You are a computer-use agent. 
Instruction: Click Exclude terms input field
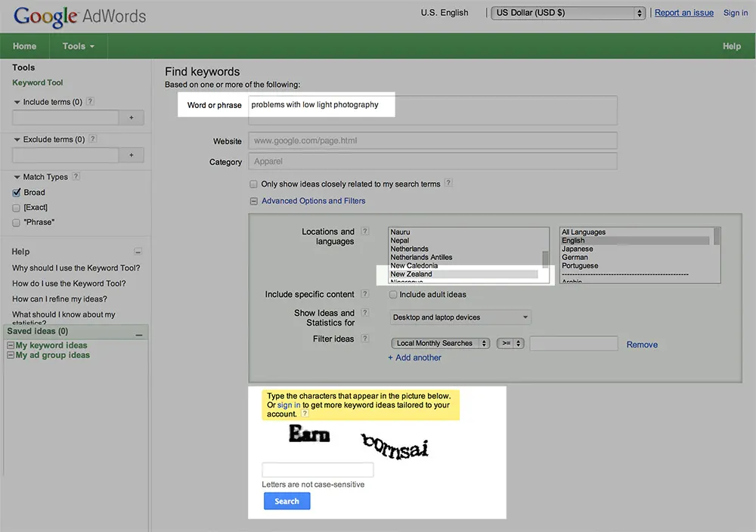point(66,155)
